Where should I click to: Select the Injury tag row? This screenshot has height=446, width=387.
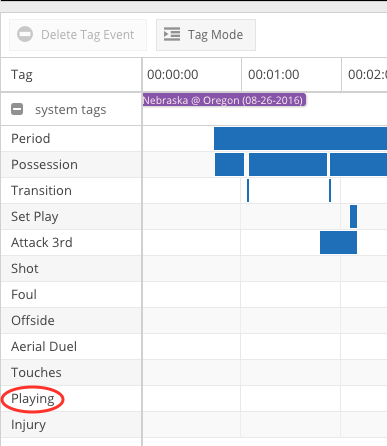pyautogui.click(x=71, y=425)
